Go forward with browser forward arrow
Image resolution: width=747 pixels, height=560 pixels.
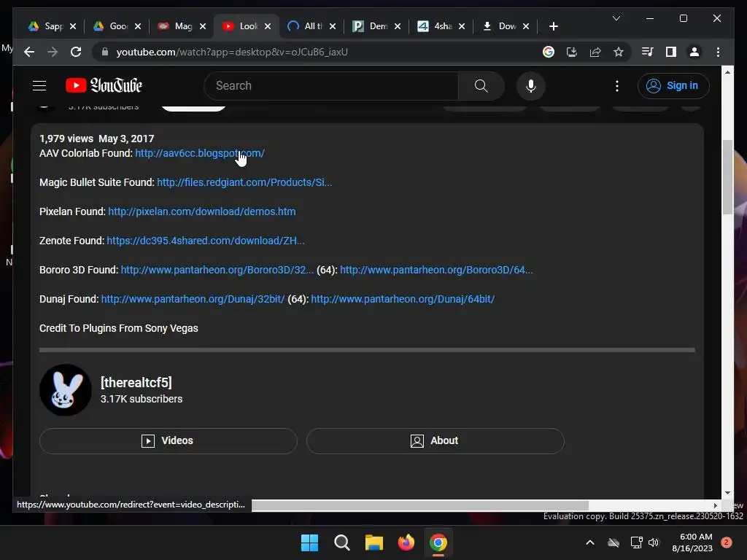(x=53, y=52)
